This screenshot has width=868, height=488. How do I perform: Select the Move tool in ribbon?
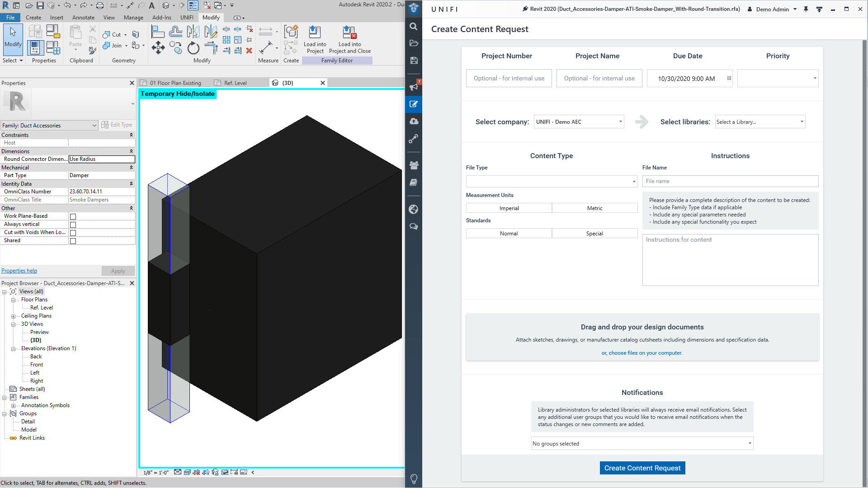pos(158,48)
